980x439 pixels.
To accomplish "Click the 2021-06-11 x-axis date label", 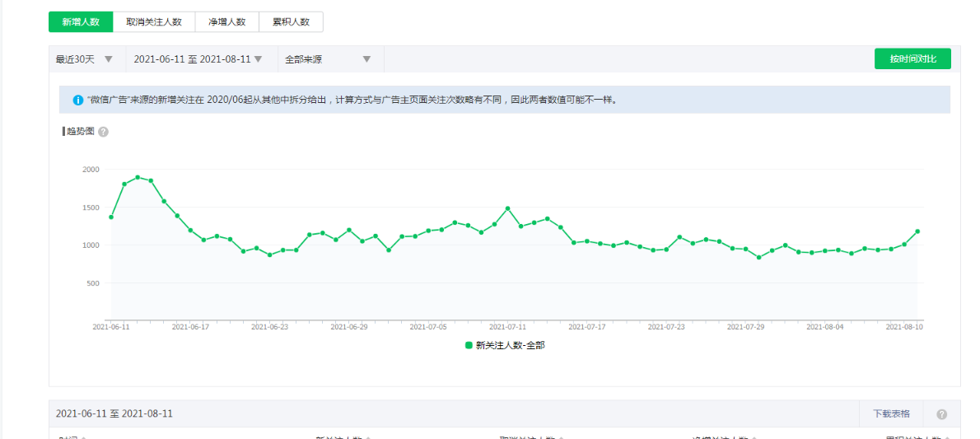I will tap(111, 327).
